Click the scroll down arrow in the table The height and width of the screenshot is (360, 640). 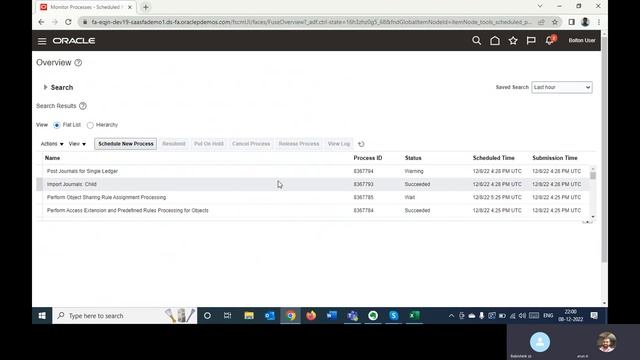[x=593, y=217]
